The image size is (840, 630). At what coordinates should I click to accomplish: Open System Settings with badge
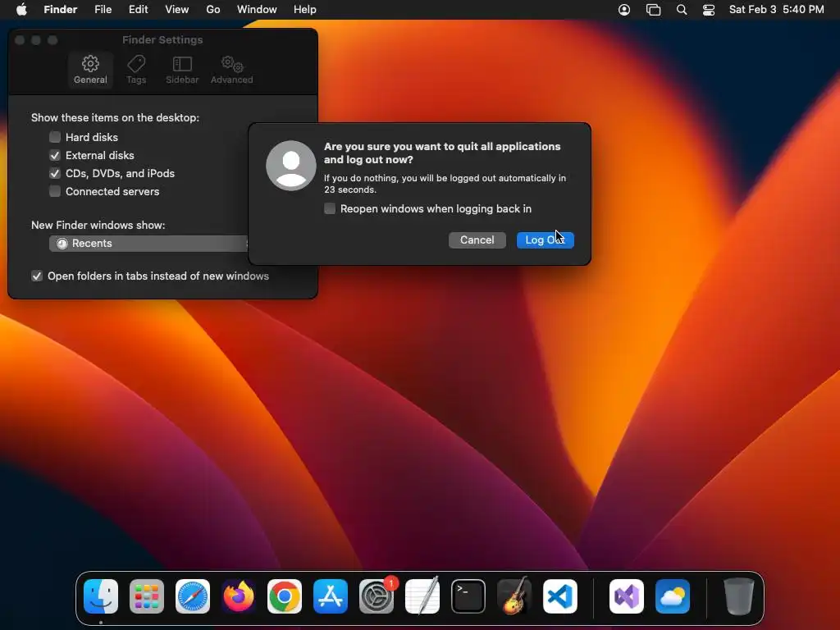[377, 596]
